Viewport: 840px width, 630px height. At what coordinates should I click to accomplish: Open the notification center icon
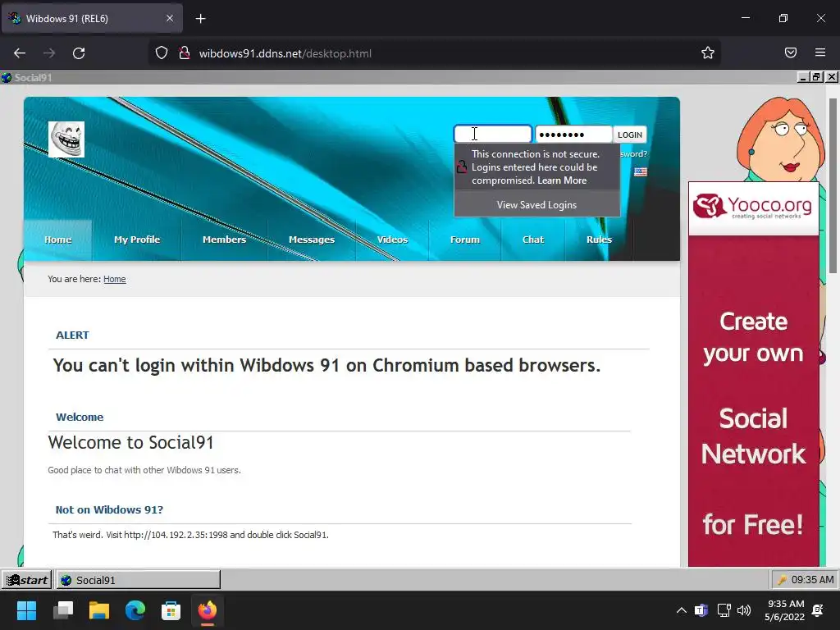818,610
